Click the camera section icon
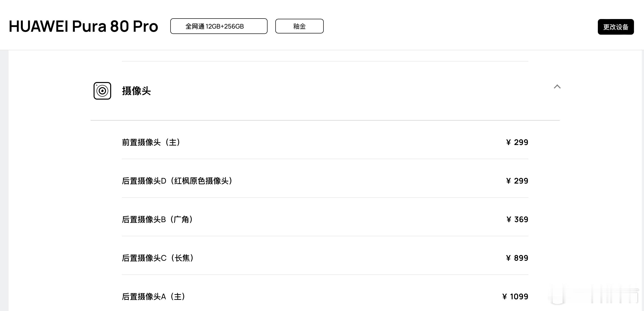The height and width of the screenshot is (311, 644). pyautogui.click(x=102, y=91)
